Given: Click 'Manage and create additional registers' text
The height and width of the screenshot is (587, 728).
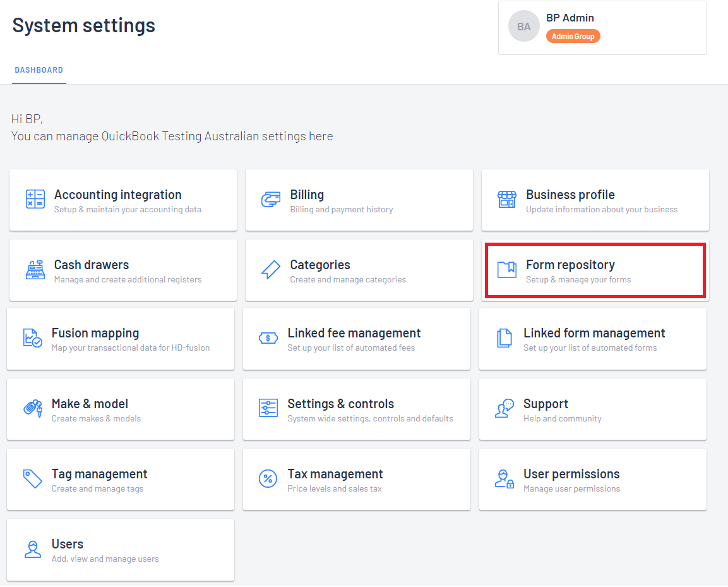Looking at the screenshot, I should (128, 280).
